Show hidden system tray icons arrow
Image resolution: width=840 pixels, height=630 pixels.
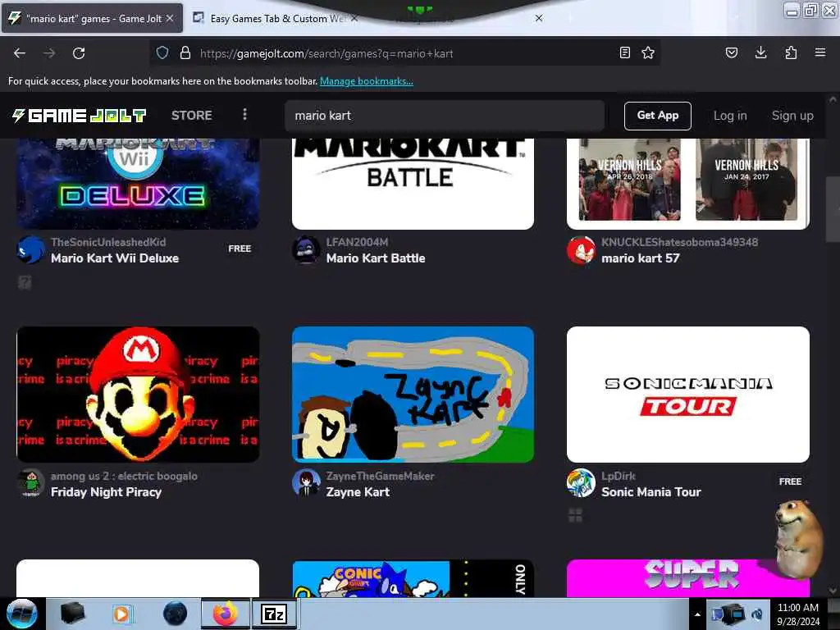click(697, 614)
